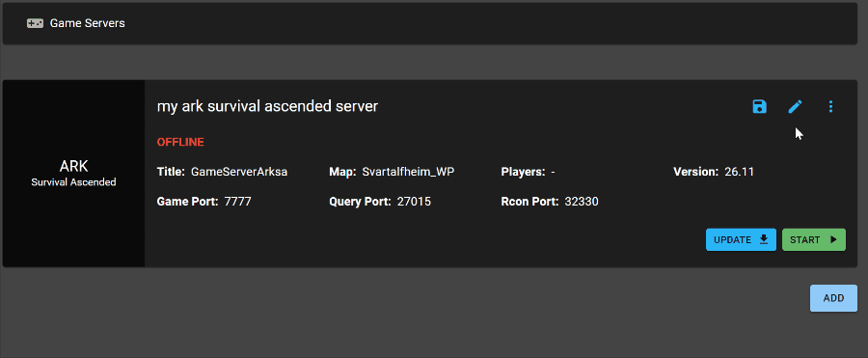Click the Rcon port value 32330
Screen dimensions: 868x358
[x=582, y=202]
